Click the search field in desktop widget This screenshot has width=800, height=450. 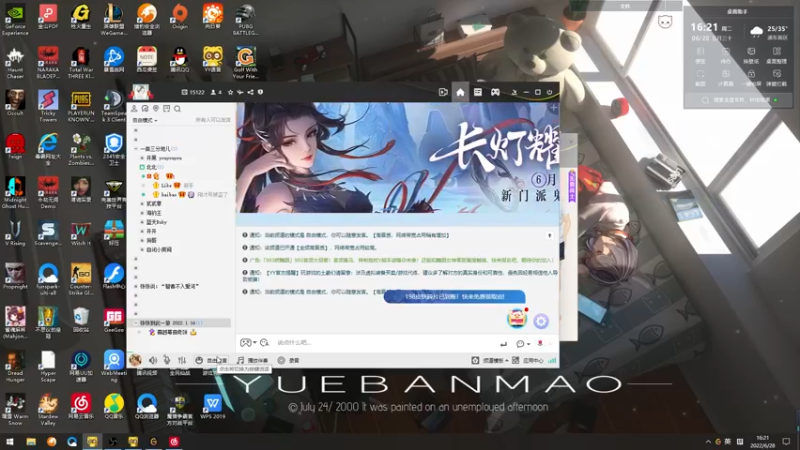[737, 100]
